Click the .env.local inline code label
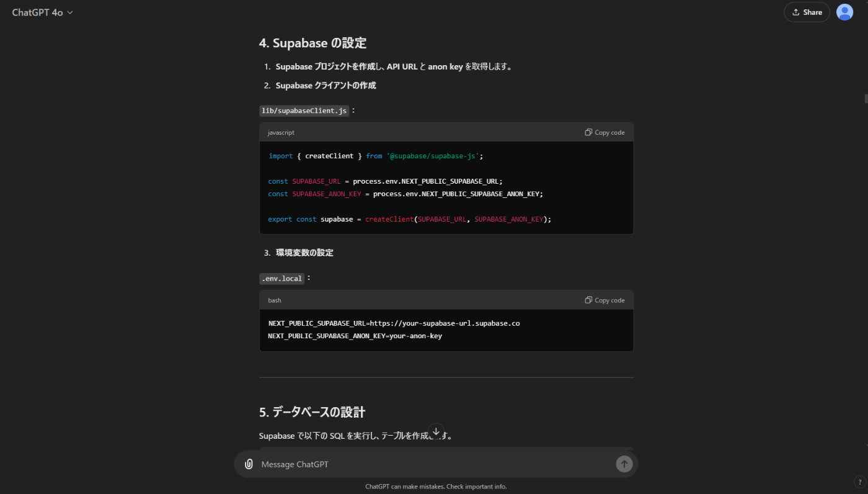Screen dimensions: 868x494 (x=282, y=279)
